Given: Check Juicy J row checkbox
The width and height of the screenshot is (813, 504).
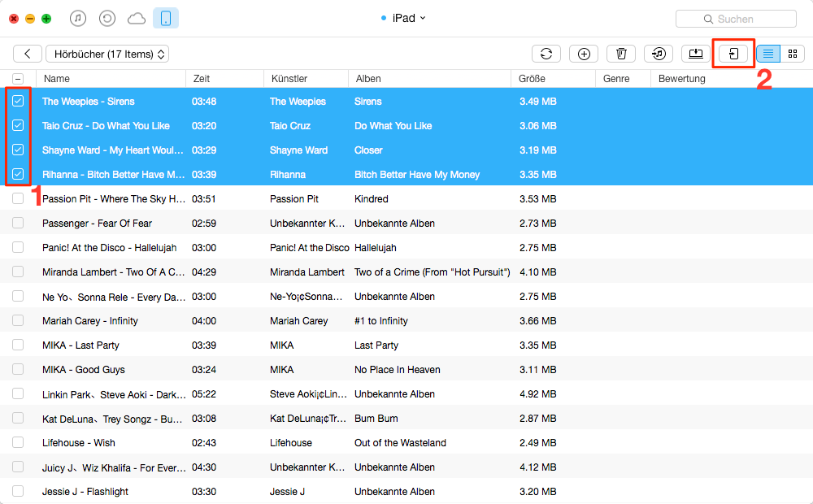Looking at the screenshot, I should (x=18, y=467).
